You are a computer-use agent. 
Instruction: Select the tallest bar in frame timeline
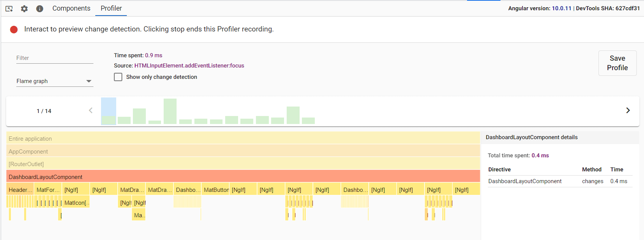tap(170, 111)
